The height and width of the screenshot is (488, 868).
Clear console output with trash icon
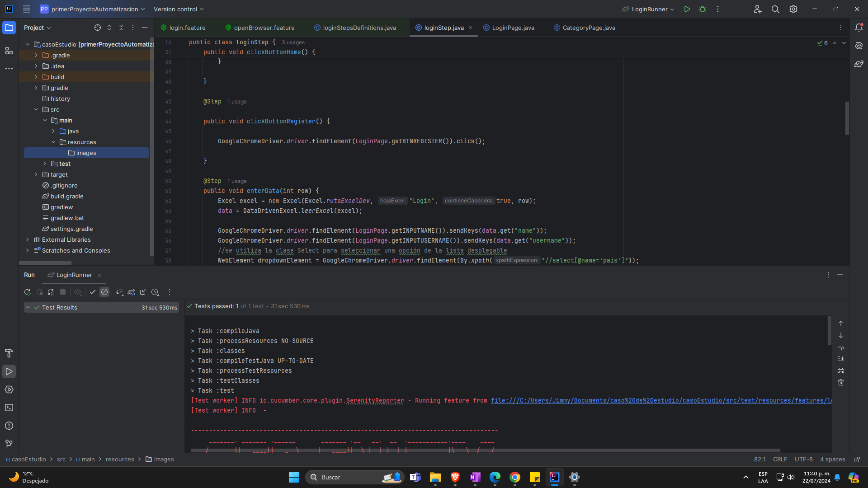[841, 382]
